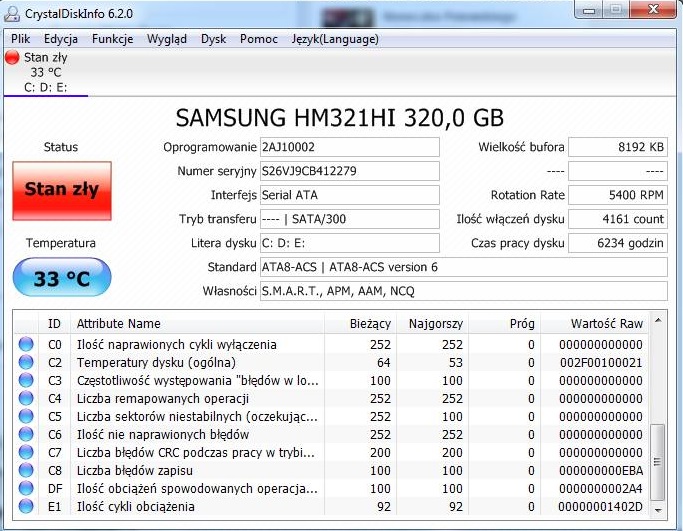Viewport: 683px width, 531px height.
Task: Click the Rotation Rate field 5400 RPM
Action: point(618,195)
